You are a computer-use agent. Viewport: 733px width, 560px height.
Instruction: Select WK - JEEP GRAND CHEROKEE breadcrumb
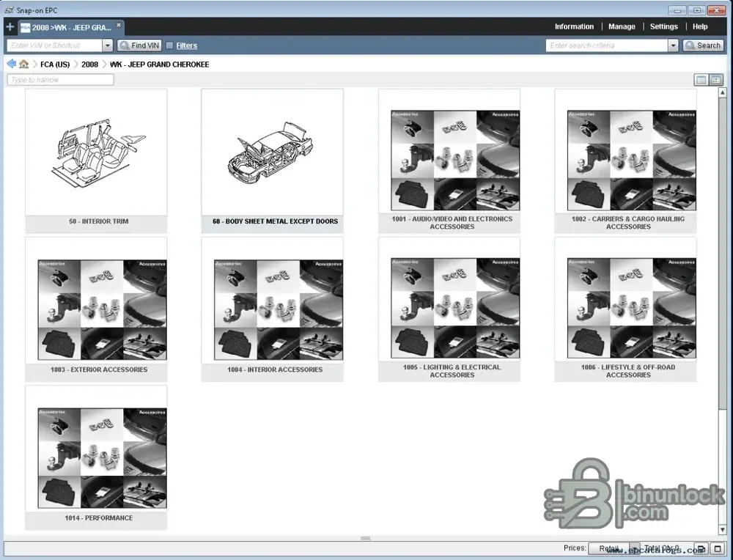click(159, 65)
